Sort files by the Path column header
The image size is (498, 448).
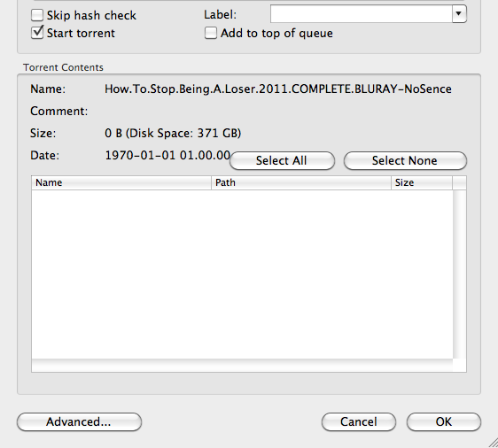(x=301, y=182)
